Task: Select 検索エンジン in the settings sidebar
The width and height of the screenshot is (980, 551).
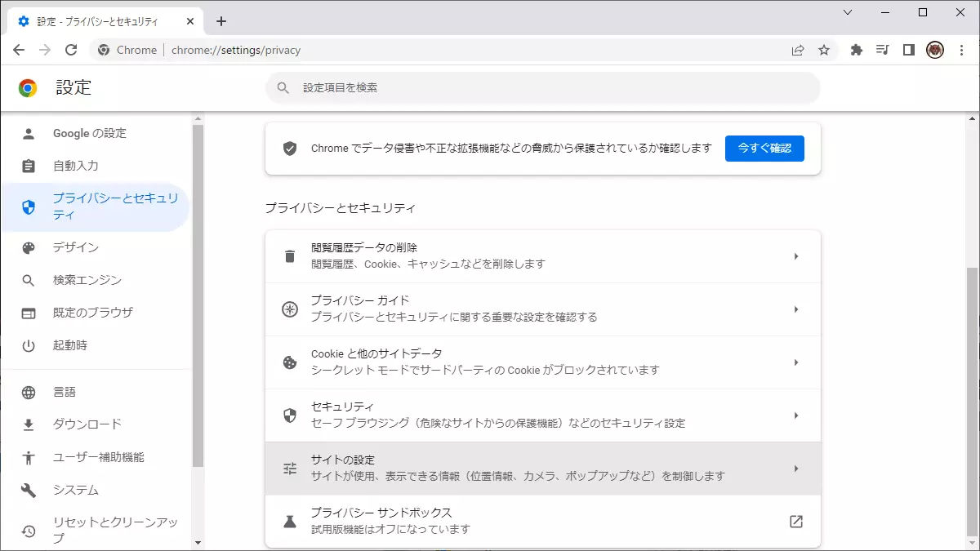Action: pos(87,280)
